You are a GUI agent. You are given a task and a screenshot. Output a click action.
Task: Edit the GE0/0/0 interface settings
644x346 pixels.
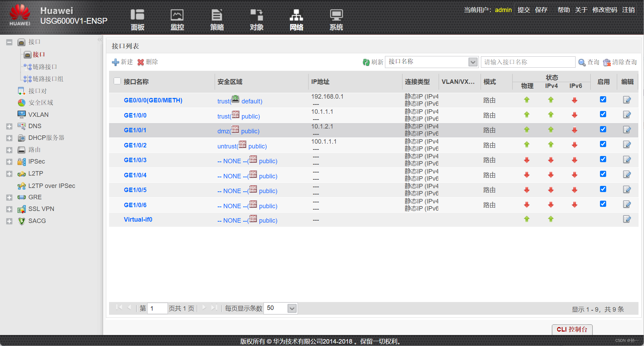(x=627, y=100)
